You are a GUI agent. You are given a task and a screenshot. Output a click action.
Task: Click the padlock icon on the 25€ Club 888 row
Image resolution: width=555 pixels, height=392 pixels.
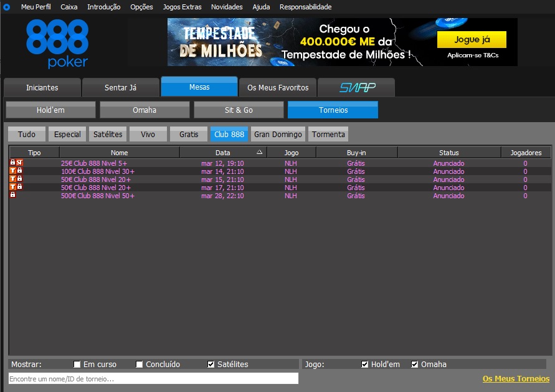tap(12, 163)
